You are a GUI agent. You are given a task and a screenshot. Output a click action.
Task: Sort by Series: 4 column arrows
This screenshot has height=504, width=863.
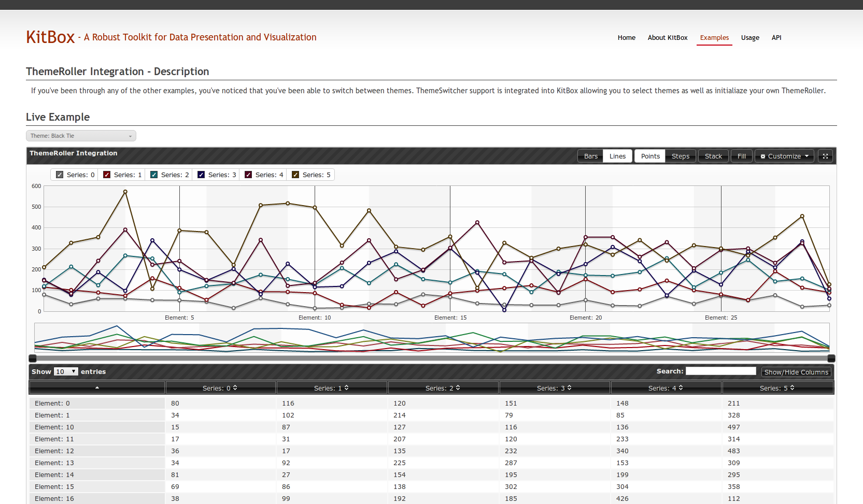pos(681,387)
